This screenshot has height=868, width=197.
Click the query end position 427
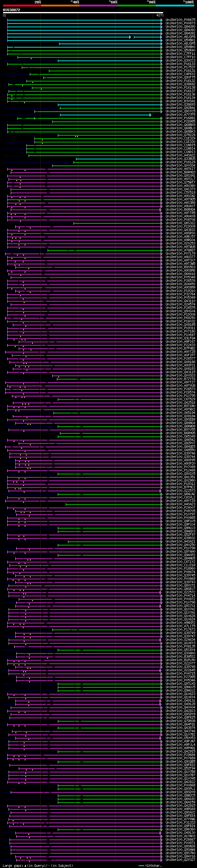[x=159, y=15]
